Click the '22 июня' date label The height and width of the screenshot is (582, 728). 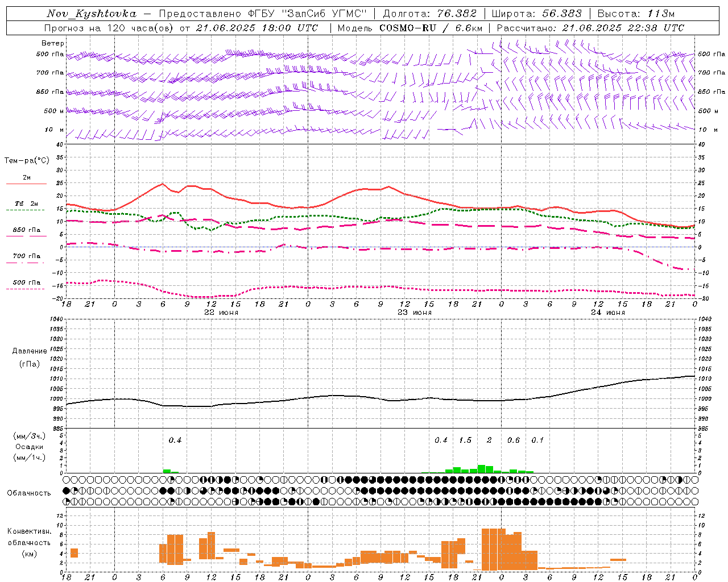[221, 313]
